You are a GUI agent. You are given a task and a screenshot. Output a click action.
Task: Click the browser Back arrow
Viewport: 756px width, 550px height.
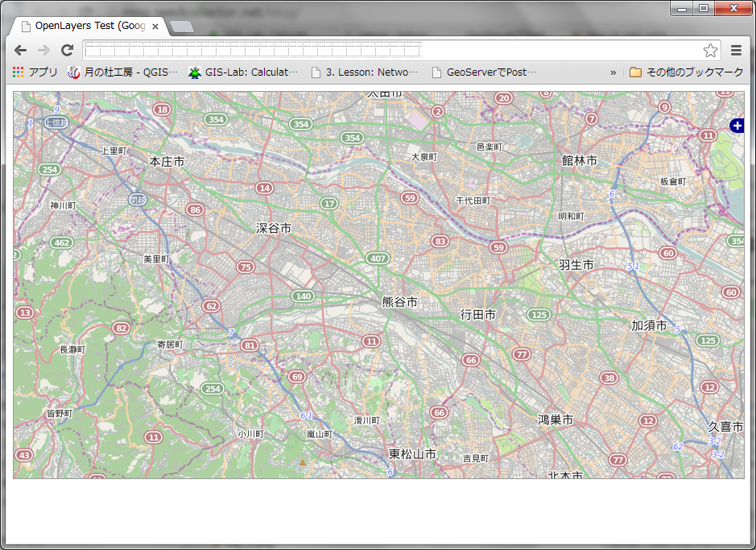[x=21, y=50]
